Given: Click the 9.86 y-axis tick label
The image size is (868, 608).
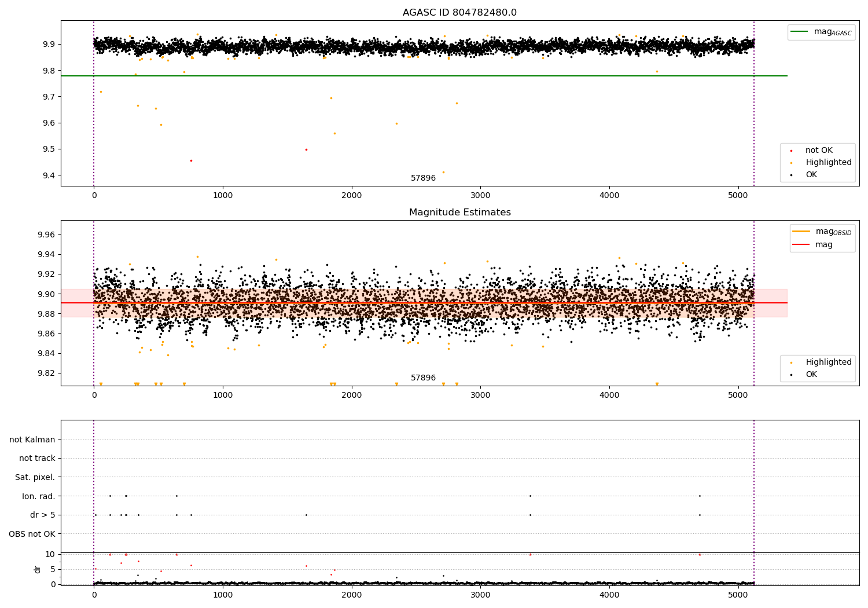Looking at the screenshot, I should pos(46,334).
